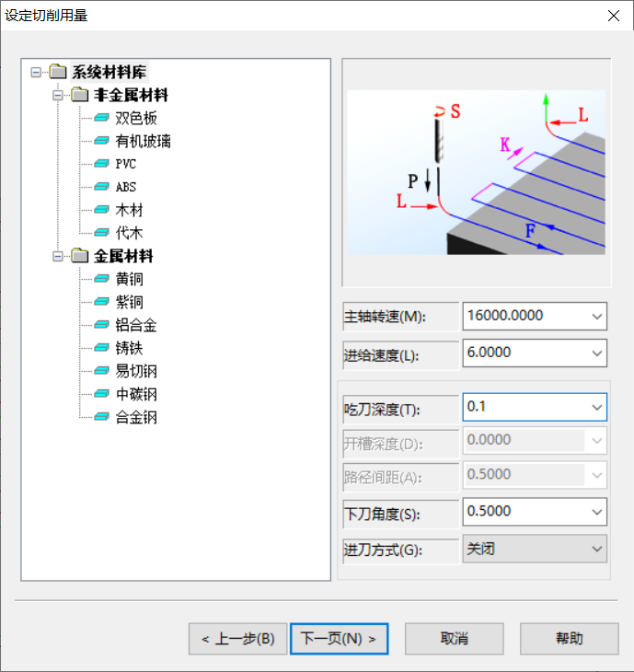Choose 代木 from non-metal materials
The image size is (634, 672).
(x=129, y=233)
